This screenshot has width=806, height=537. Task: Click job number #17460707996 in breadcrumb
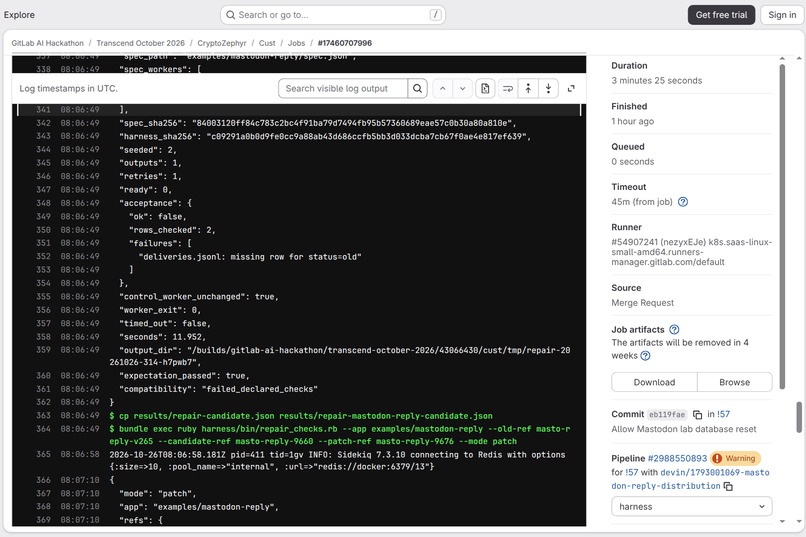(x=344, y=43)
